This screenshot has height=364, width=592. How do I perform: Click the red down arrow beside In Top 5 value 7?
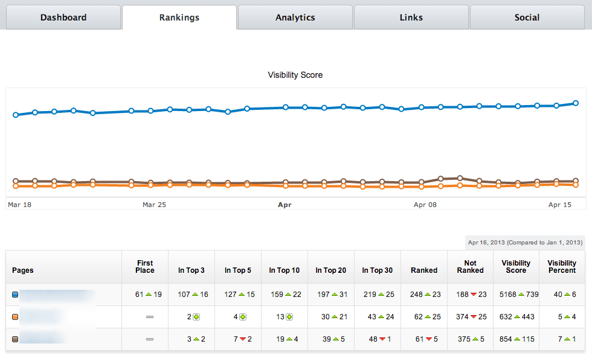[243, 339]
